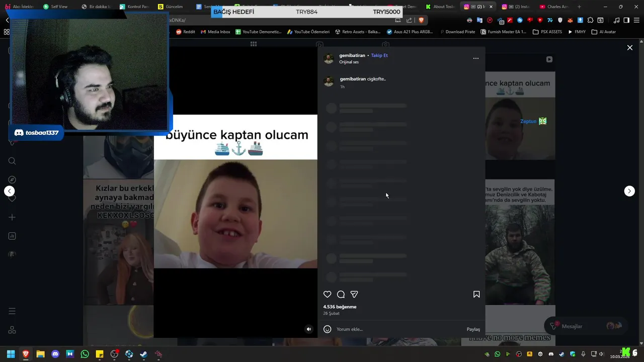The image size is (644, 362).
Task: Open the Windows Start button
Action: 11,354
